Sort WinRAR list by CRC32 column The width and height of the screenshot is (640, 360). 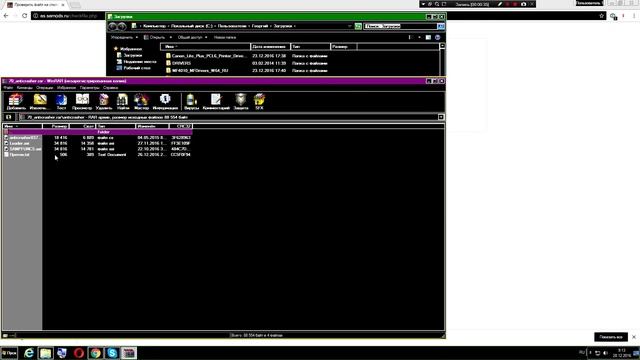[x=181, y=126]
